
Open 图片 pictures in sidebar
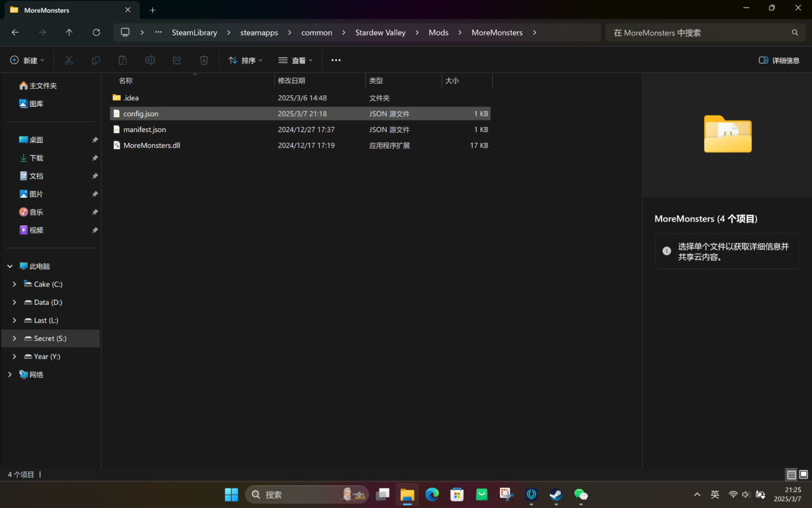point(31,194)
